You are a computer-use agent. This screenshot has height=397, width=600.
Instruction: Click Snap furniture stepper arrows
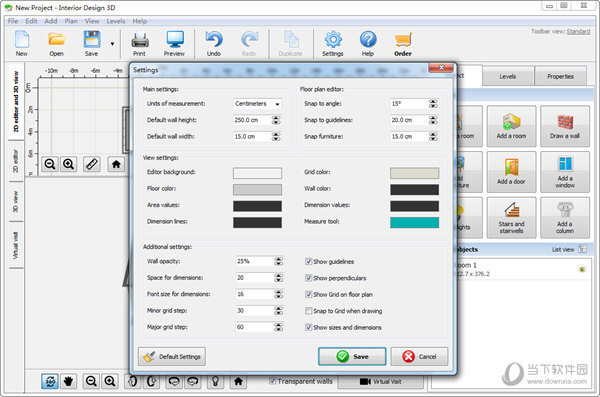pyautogui.click(x=433, y=137)
